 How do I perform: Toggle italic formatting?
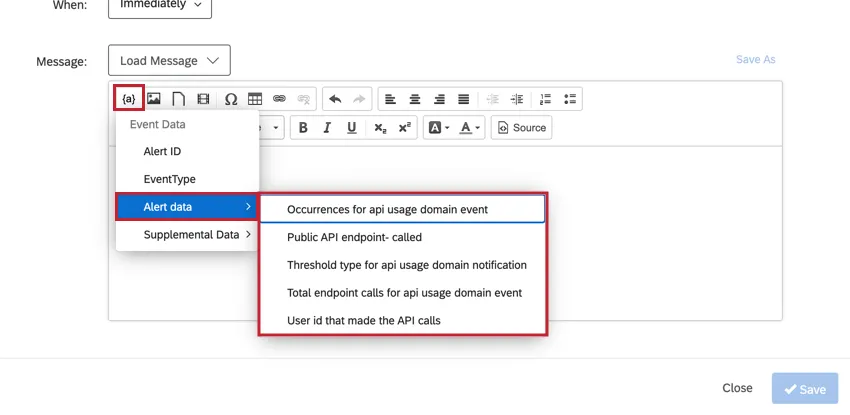pos(327,128)
